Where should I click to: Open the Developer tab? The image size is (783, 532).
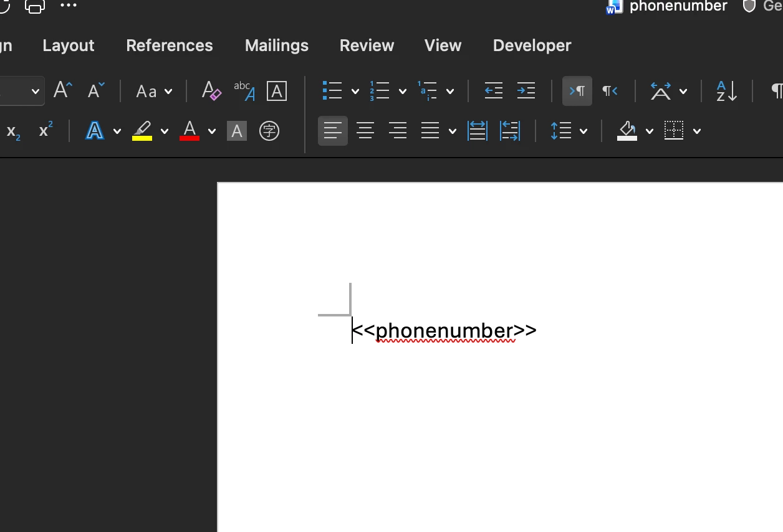532,45
